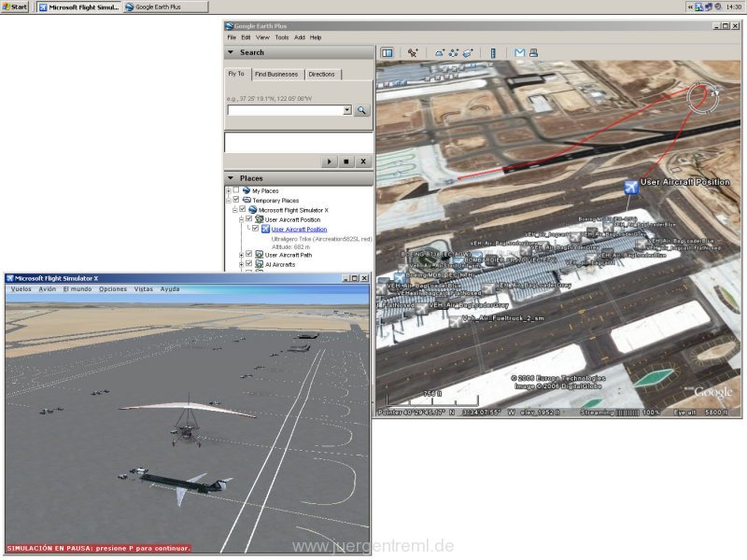This screenshot has height=560, width=747.
Task: Click the Veh_Air_Fueltruck_2_sm placemark icon on map
Action: 455,321
